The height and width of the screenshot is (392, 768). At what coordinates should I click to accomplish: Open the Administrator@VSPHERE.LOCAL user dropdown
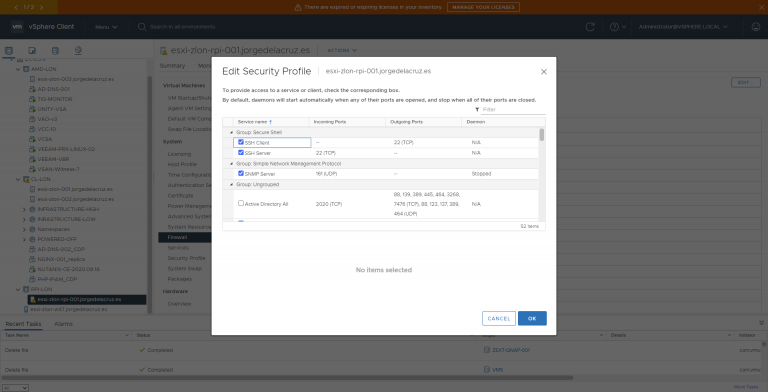click(x=683, y=27)
